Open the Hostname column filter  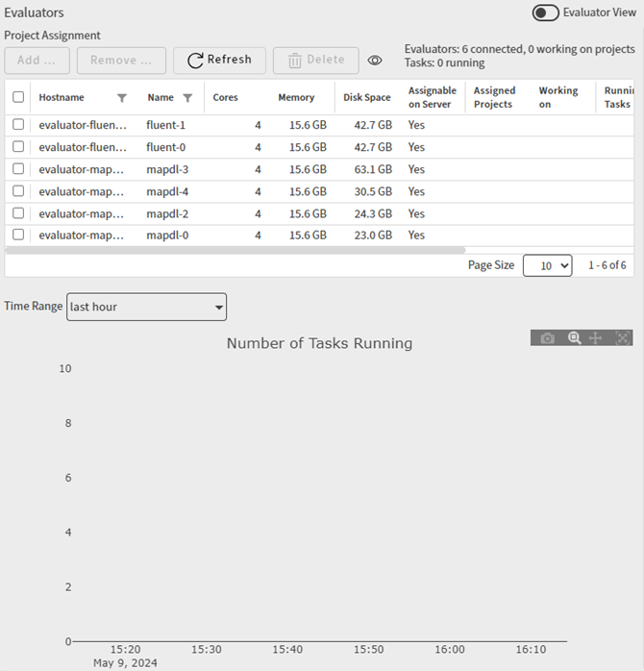pos(122,98)
